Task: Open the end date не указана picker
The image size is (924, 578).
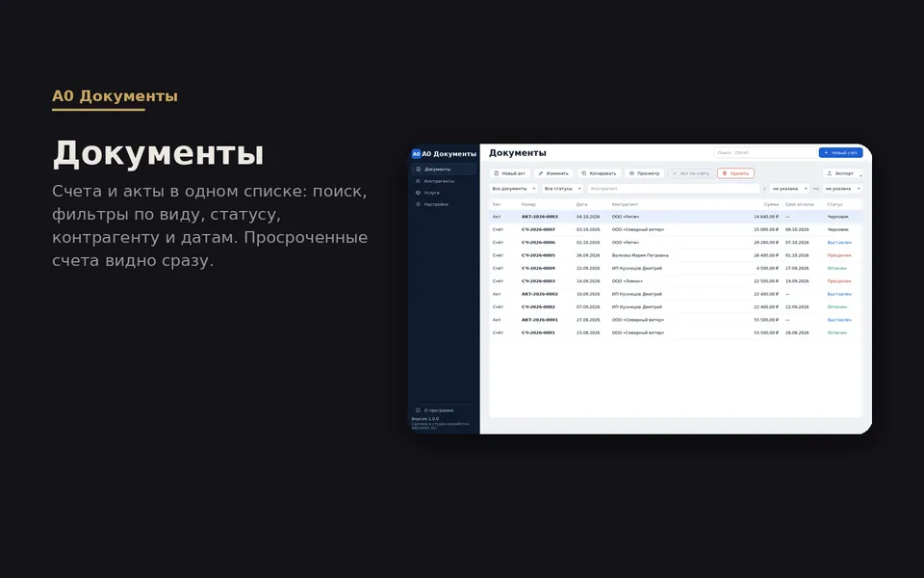Action: pos(843,189)
